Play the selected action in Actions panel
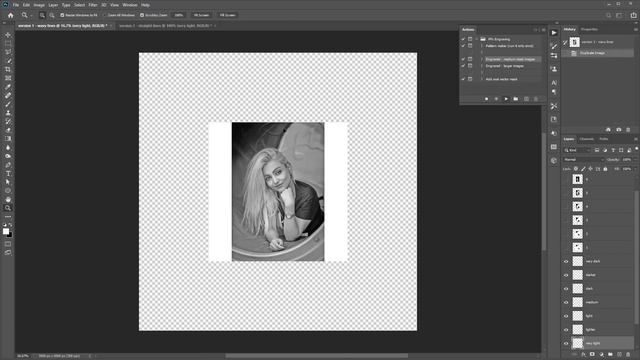The height and width of the screenshot is (360, 640). coord(506,99)
